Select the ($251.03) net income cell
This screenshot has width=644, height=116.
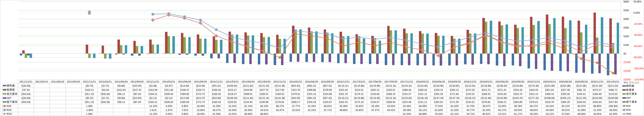click(613, 86)
